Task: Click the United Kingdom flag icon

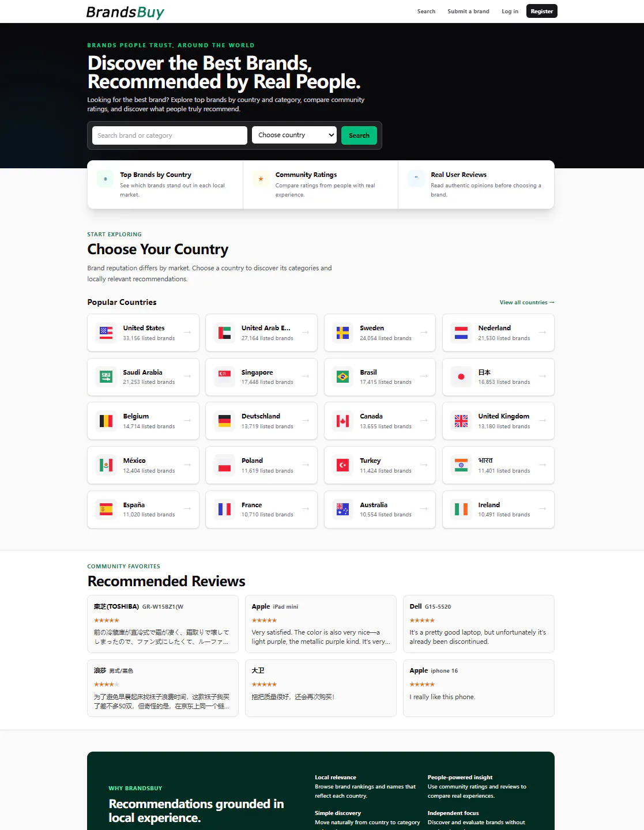Action: [x=461, y=421]
